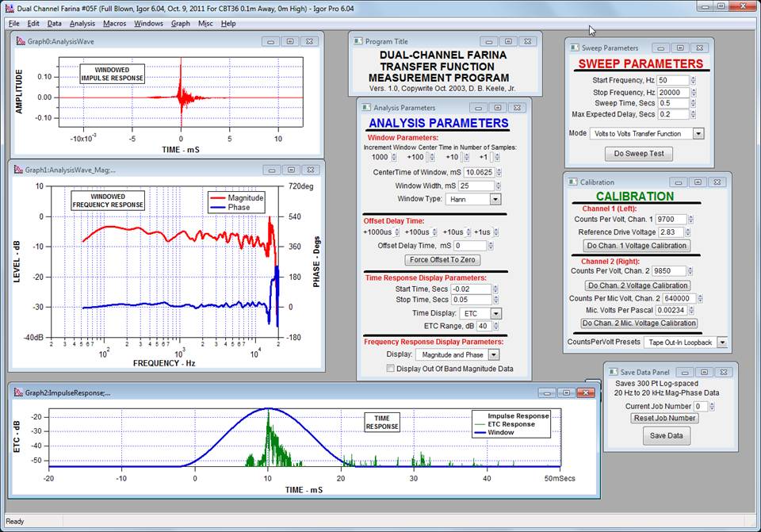
Task: Click Counts Per Volt Chan. 2 field
Action: coord(669,271)
